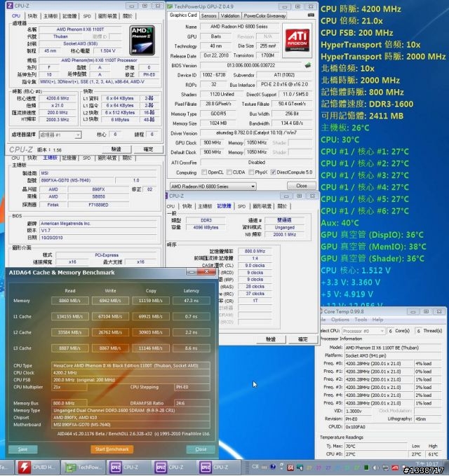
Task: Click 確定 button in the CPU-Z CPU window
Action: click(148, 149)
